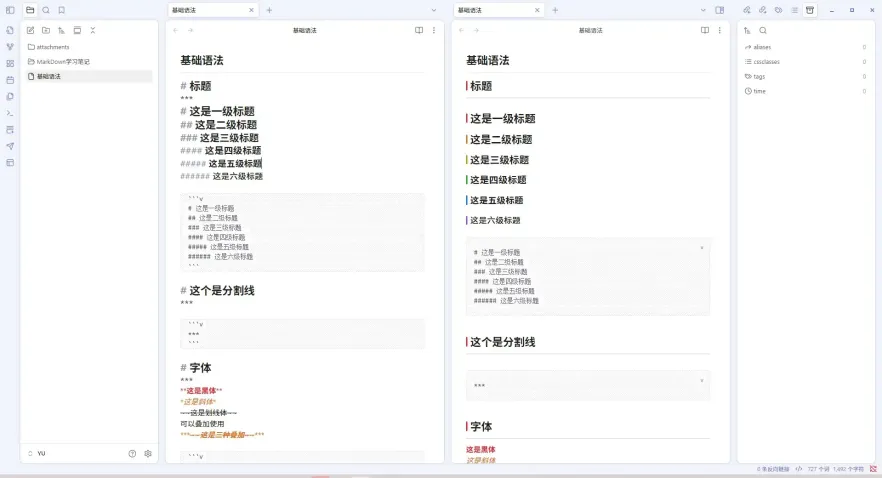Click backlinks count in status bar

click(x=773, y=469)
